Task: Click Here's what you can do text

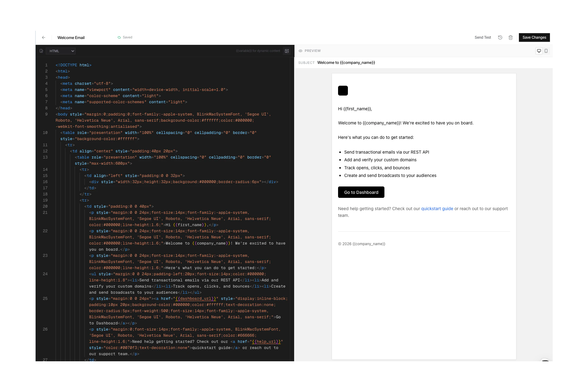Action: (x=376, y=137)
